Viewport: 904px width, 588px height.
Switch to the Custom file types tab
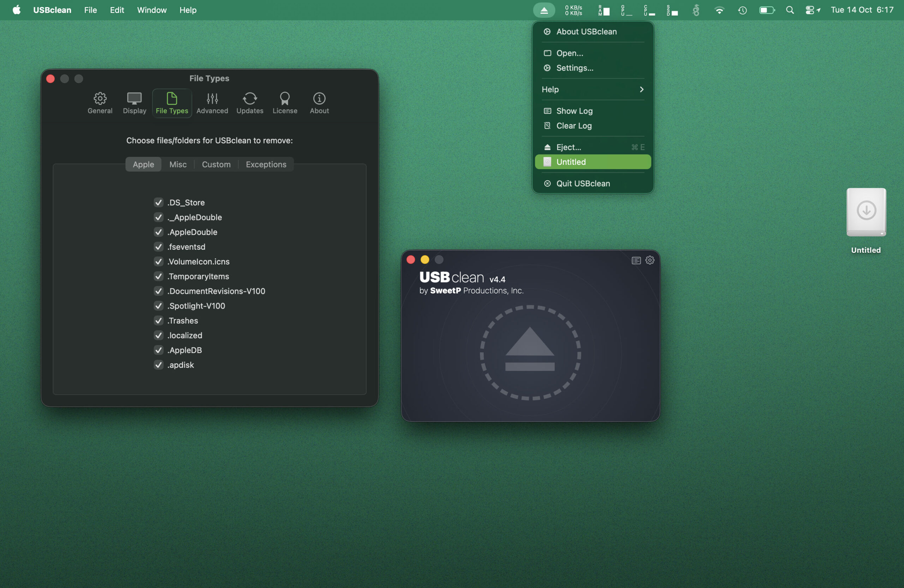216,164
